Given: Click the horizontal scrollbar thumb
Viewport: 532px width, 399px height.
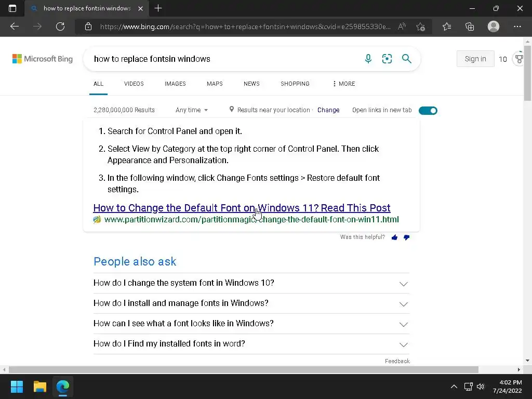Looking at the screenshot, I should pos(243,369).
